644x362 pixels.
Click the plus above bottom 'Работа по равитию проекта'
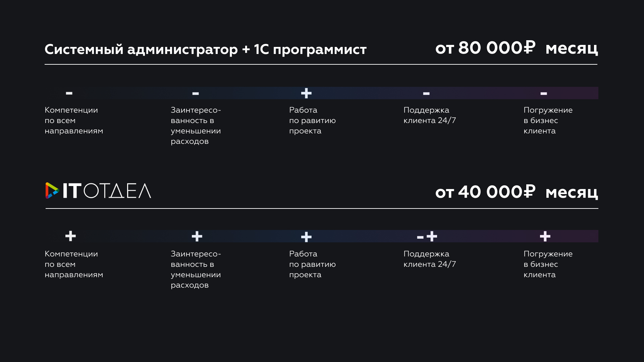click(306, 237)
